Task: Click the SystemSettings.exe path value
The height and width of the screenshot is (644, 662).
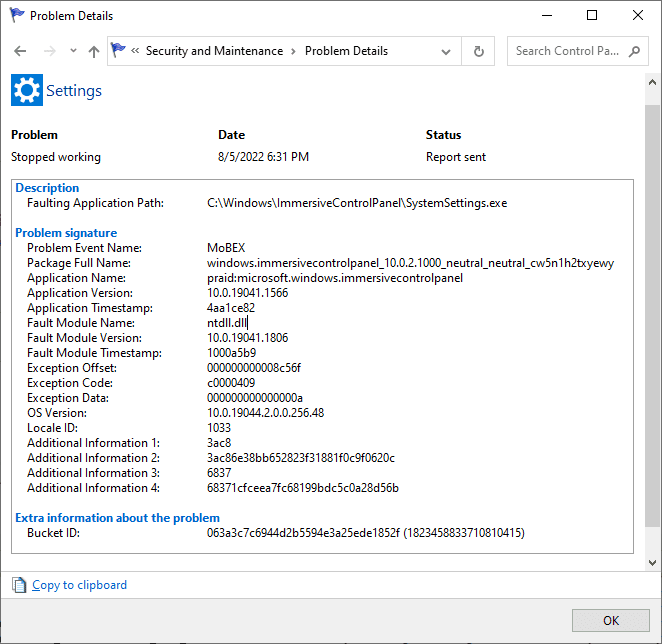Action: click(x=357, y=203)
